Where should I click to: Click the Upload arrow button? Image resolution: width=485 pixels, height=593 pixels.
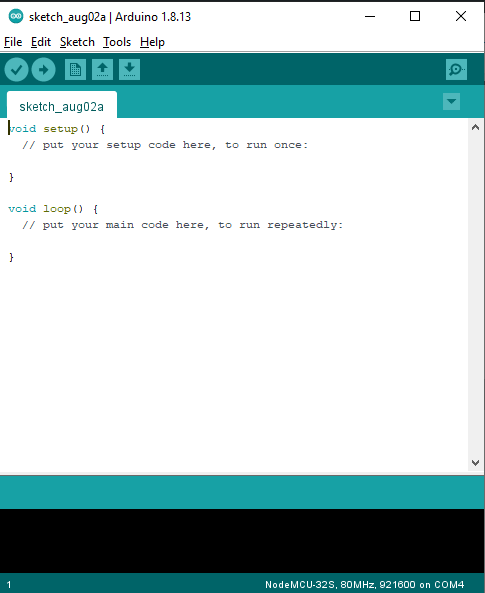(x=44, y=70)
